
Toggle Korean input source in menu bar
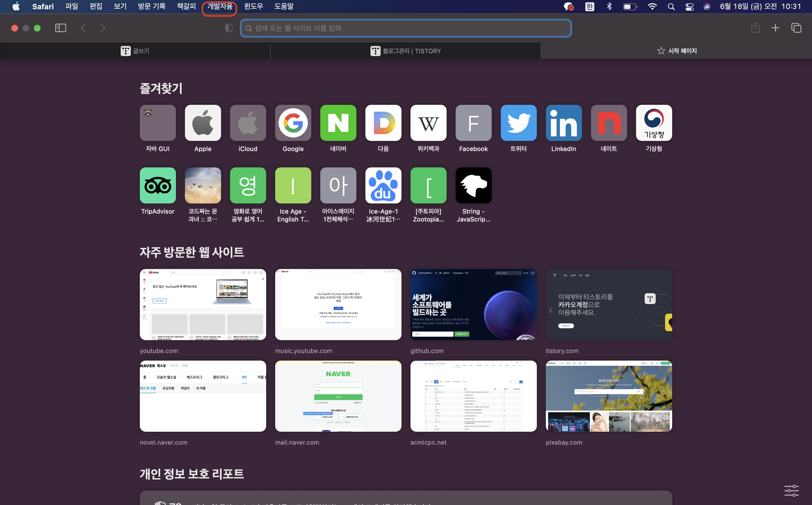pos(590,7)
